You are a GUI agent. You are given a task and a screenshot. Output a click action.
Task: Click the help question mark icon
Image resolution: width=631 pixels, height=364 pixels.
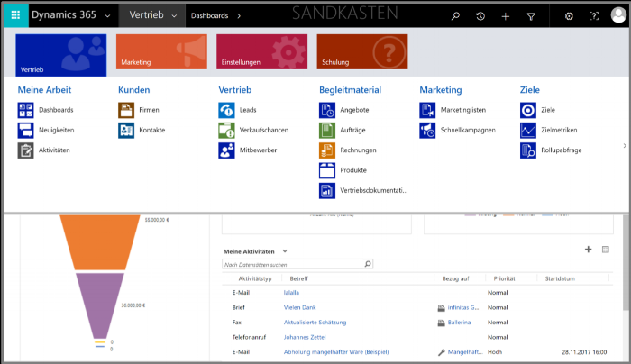[x=594, y=16]
